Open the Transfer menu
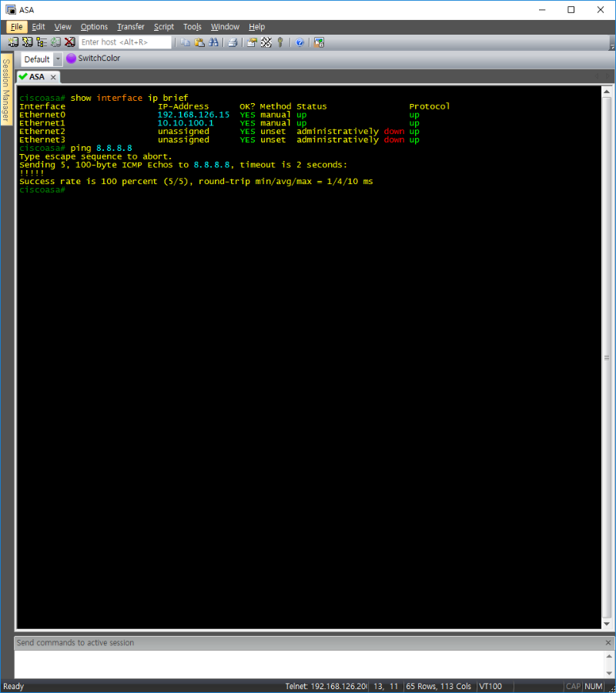 pos(131,27)
